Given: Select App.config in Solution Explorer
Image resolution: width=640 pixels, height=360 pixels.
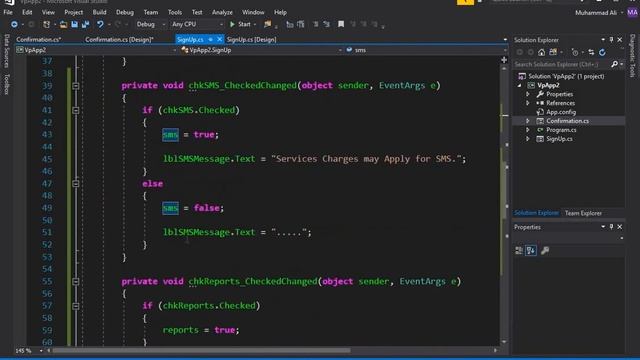Looking at the screenshot, I should point(561,112).
